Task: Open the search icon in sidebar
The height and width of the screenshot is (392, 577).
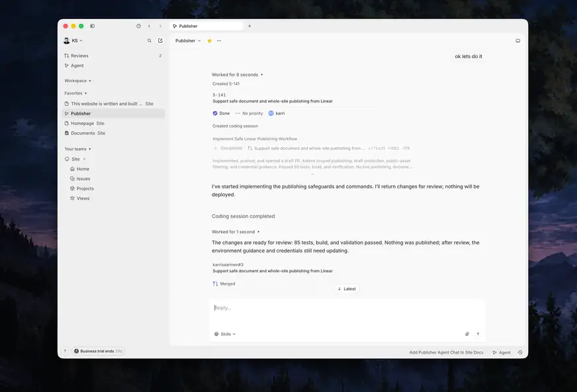Action: tap(150, 41)
